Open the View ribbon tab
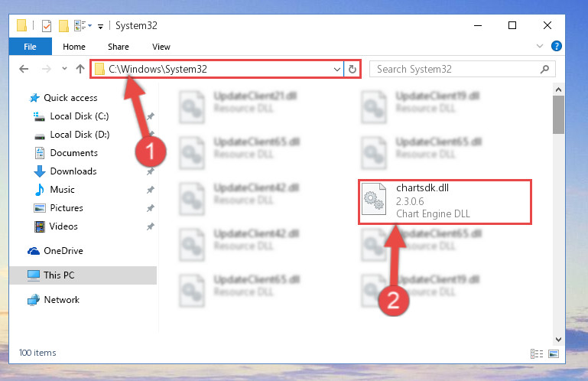This screenshot has width=588, height=381. coord(161,47)
